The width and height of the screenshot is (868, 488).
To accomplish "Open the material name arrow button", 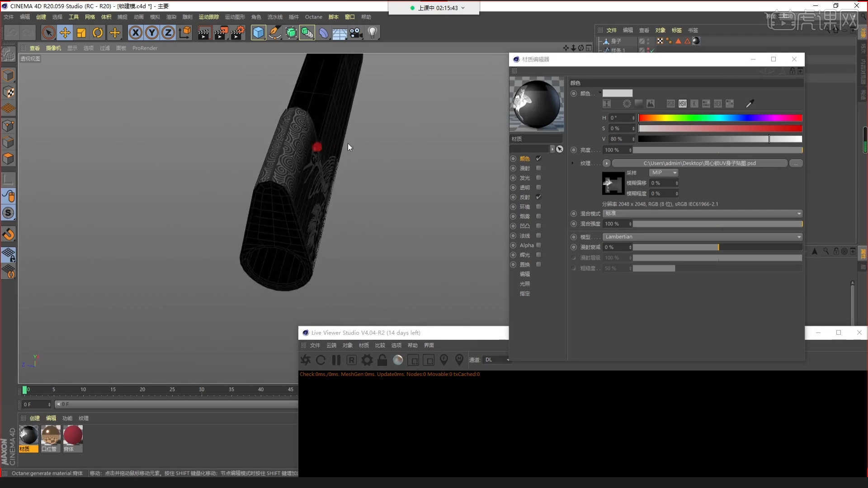I will click(x=552, y=149).
